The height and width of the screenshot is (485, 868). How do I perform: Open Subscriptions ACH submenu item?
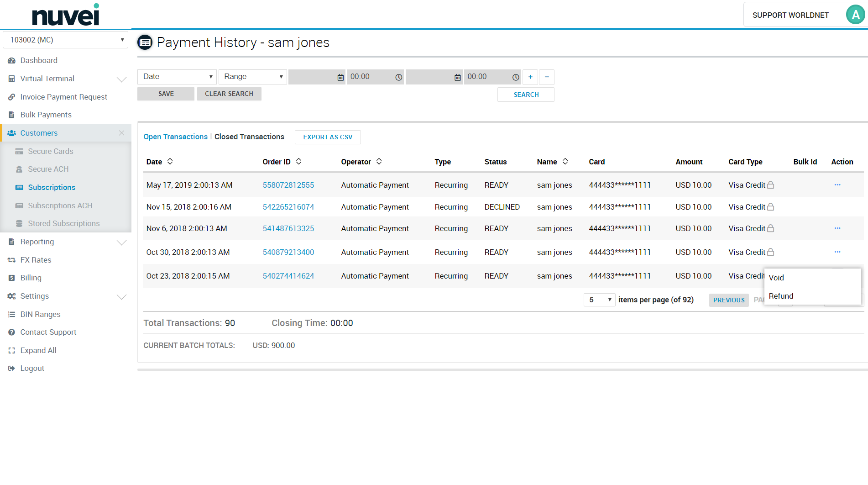click(x=60, y=206)
